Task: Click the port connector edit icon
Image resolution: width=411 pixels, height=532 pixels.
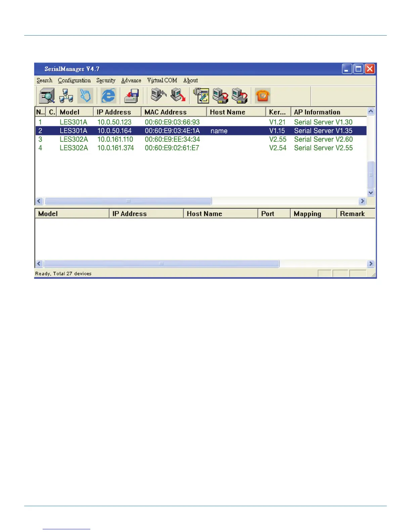Action: (201, 96)
